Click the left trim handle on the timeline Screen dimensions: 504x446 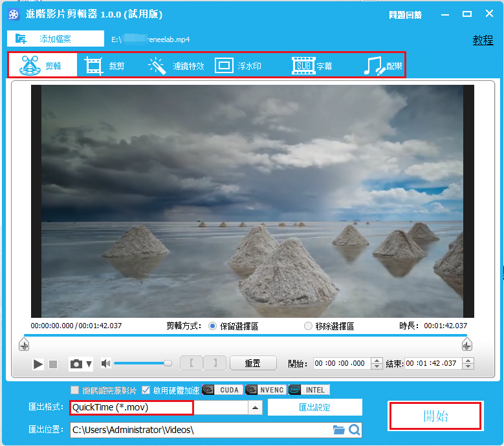pyautogui.click(x=24, y=344)
